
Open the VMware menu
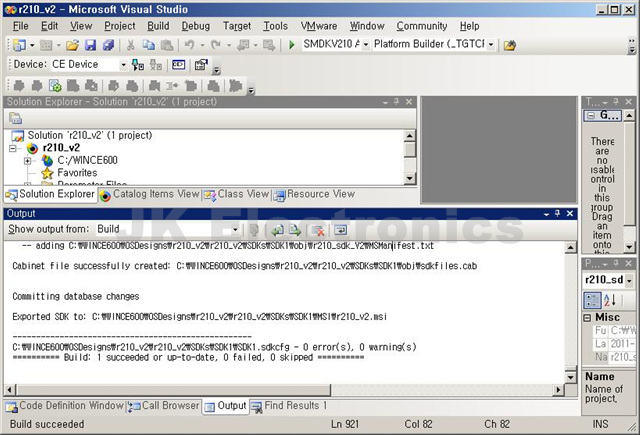point(319,26)
